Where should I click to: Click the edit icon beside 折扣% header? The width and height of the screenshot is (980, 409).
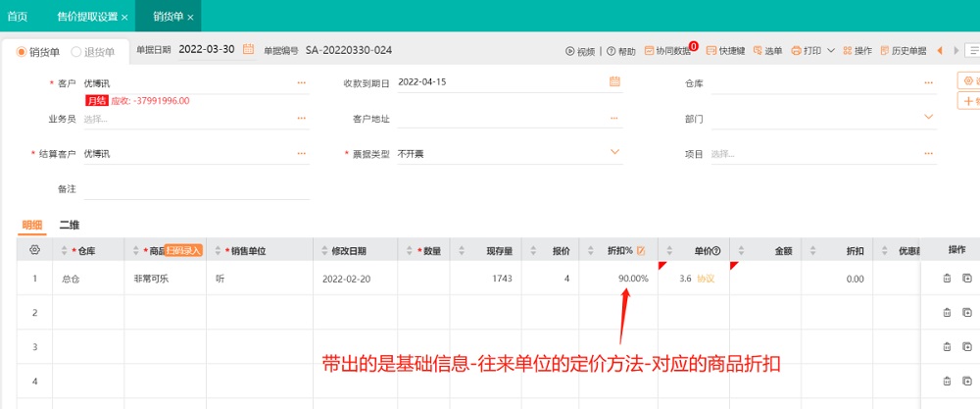coord(641,251)
